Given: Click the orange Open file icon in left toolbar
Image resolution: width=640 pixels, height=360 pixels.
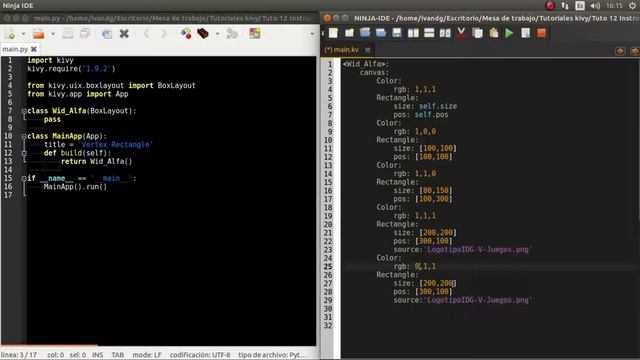Looking at the screenshot, I should (x=38, y=34).
